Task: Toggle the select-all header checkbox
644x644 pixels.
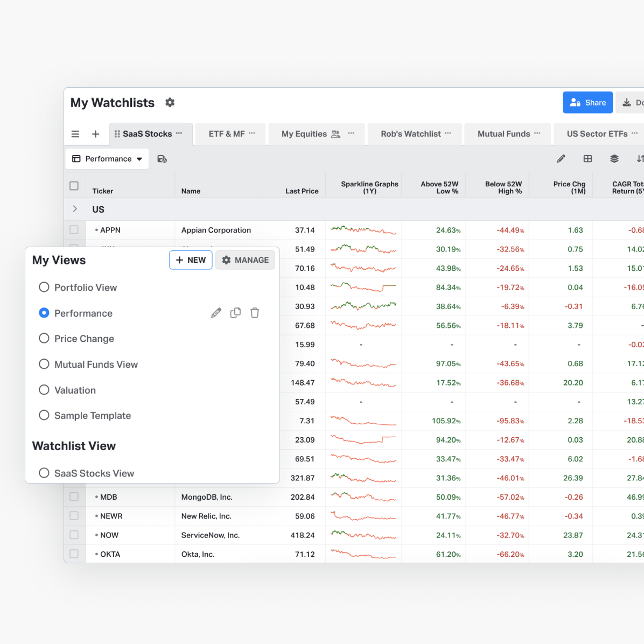Action: [x=74, y=186]
